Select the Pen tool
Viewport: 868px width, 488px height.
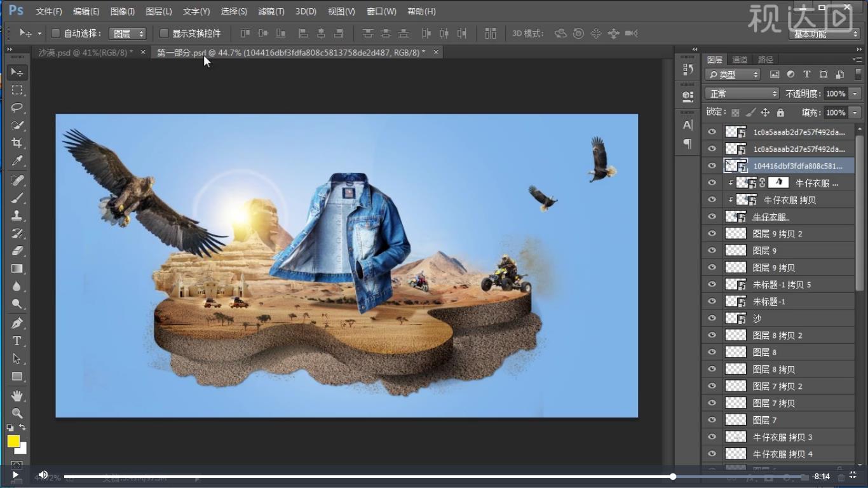(17, 323)
